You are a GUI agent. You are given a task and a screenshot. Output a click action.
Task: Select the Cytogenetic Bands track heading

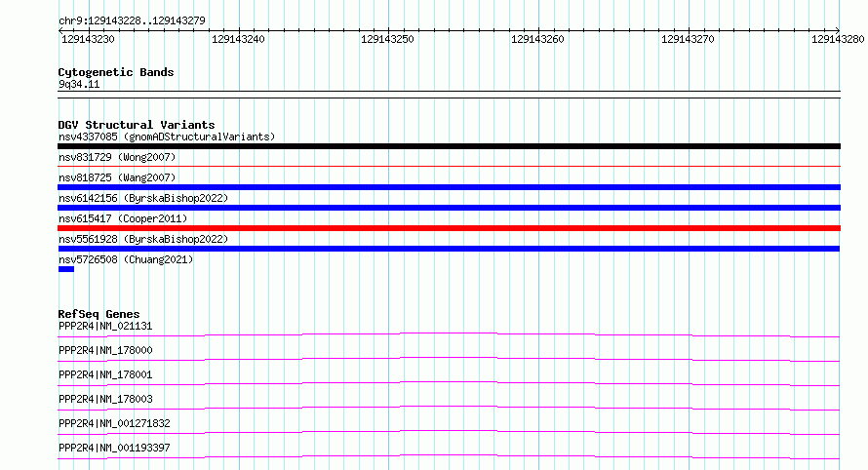click(116, 72)
